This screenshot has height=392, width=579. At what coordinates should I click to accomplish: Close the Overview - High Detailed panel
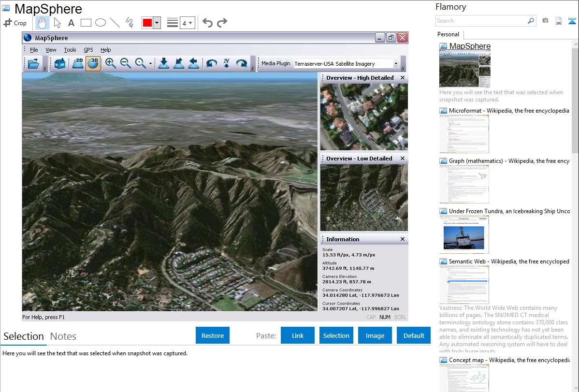coord(403,78)
